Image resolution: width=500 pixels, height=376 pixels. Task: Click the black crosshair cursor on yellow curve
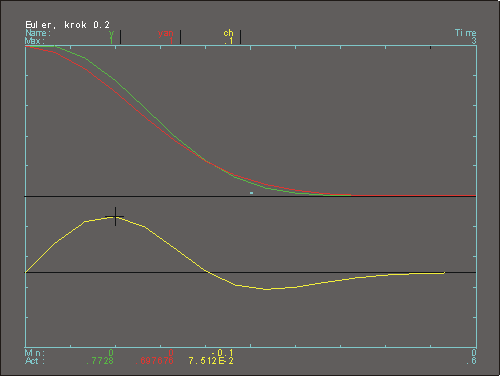point(115,216)
